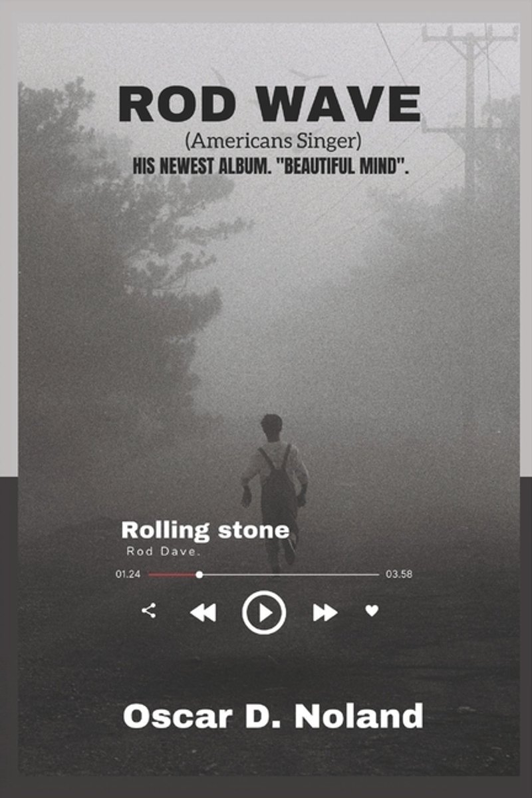Viewport: 532px width, 798px height.
Task: Select the artist name "Rod Dave."
Action: click(x=164, y=551)
